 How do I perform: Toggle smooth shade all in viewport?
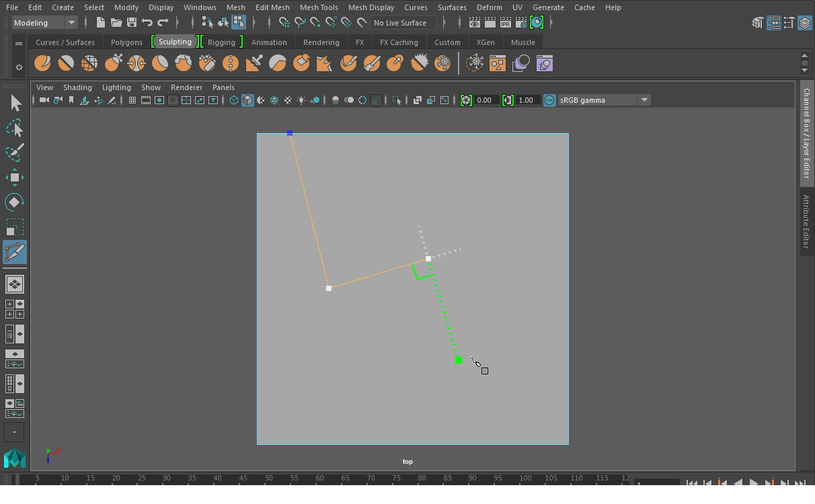[x=247, y=100]
